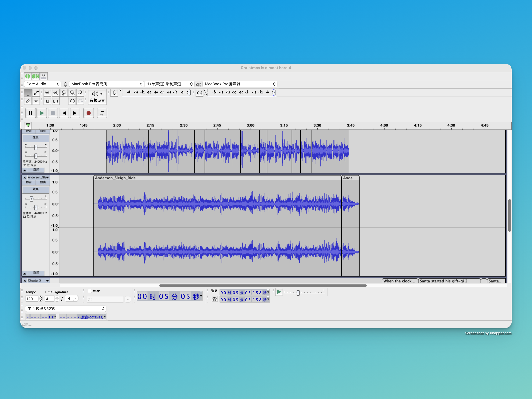Click the green double-arrow icon in top toolbar
The image size is (532, 399).
28,76
